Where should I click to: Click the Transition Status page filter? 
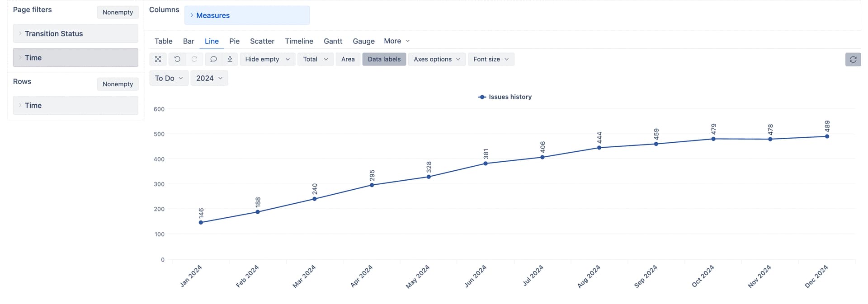(75, 33)
